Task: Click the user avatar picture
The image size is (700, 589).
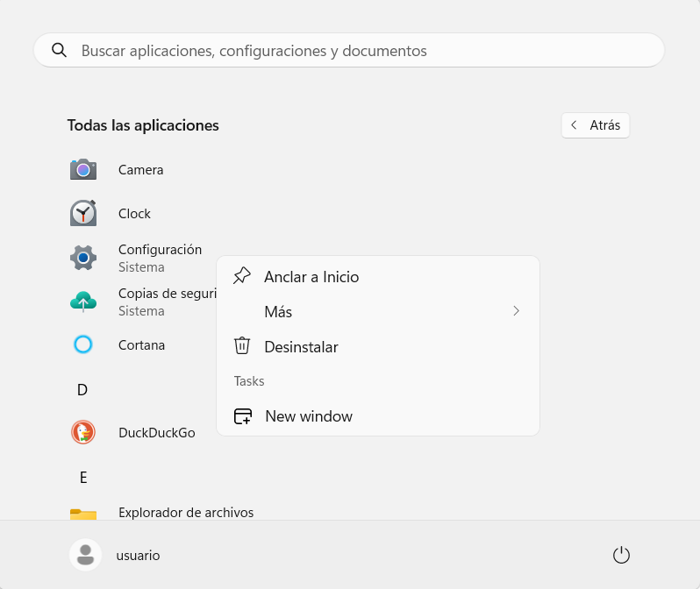Action: 85,555
